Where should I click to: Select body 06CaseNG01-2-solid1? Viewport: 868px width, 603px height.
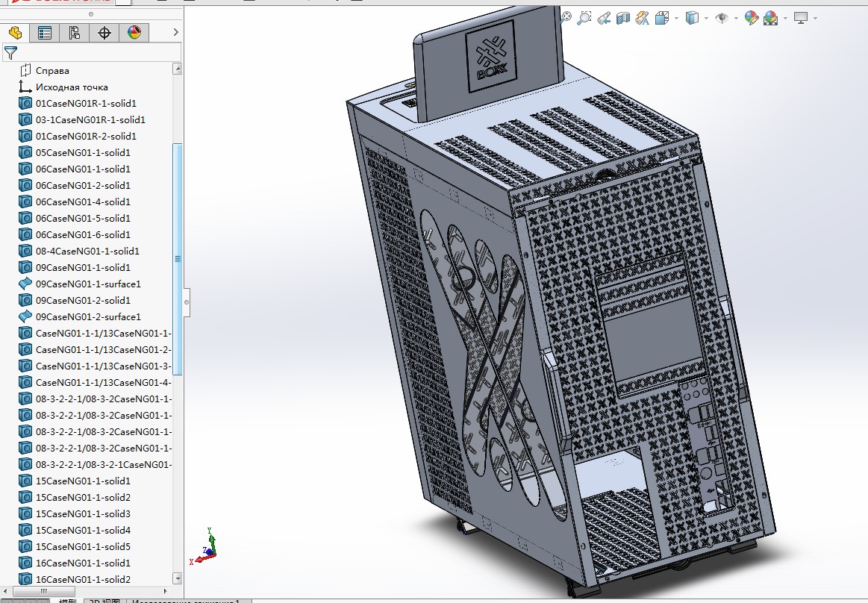83,185
